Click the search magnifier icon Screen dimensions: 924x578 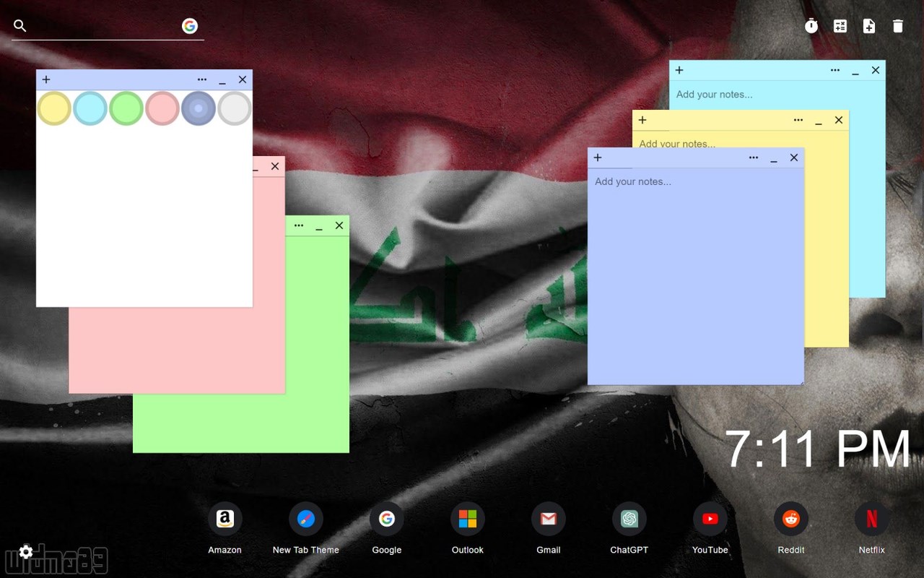point(20,26)
